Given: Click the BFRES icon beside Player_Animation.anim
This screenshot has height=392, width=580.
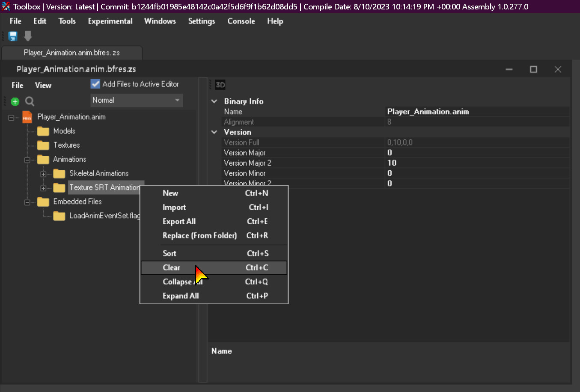Looking at the screenshot, I should click(x=27, y=116).
